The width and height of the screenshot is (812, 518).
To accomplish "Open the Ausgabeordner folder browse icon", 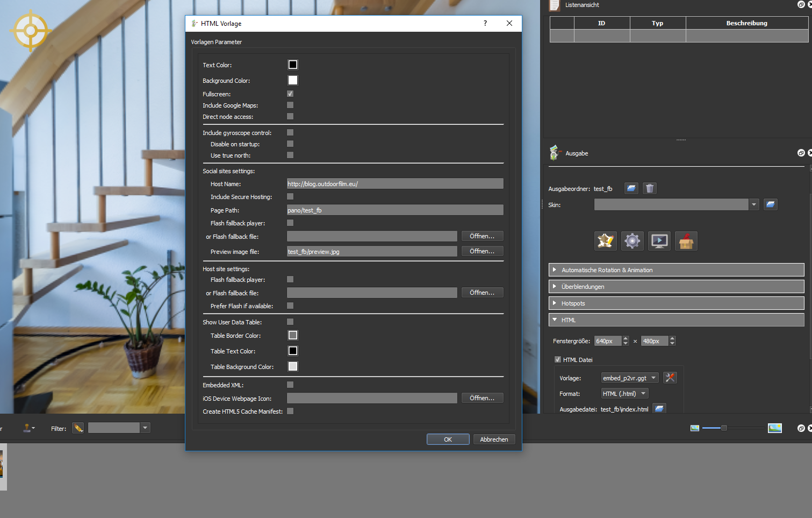I will pos(631,188).
